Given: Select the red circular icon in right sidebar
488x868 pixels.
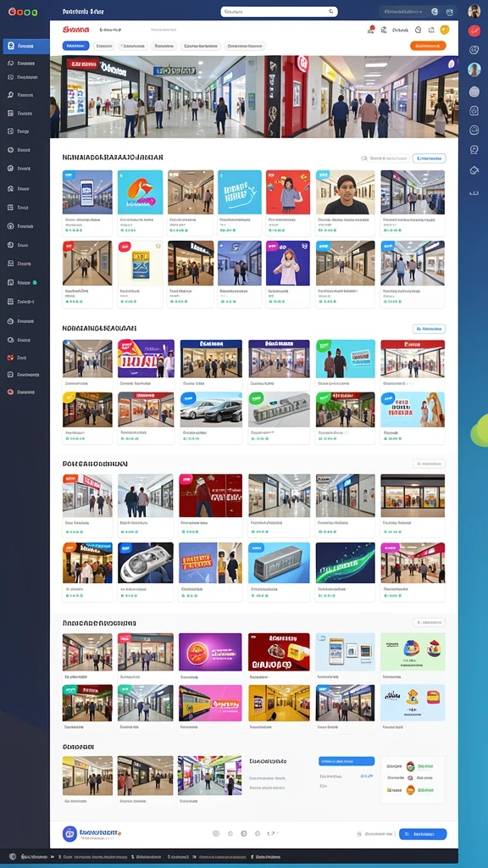Looking at the screenshot, I should (474, 31).
